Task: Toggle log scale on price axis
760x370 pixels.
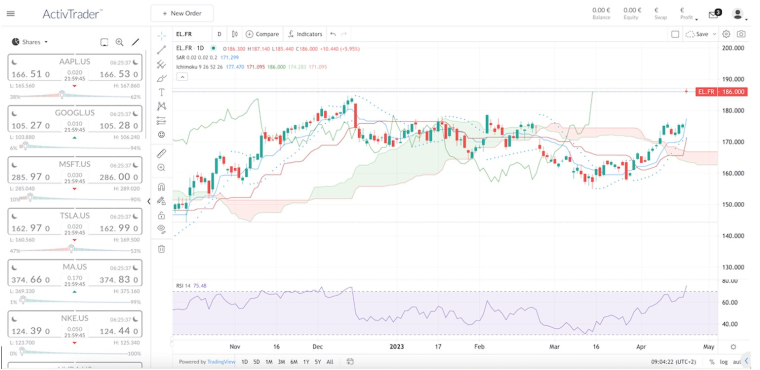Action: point(724,362)
